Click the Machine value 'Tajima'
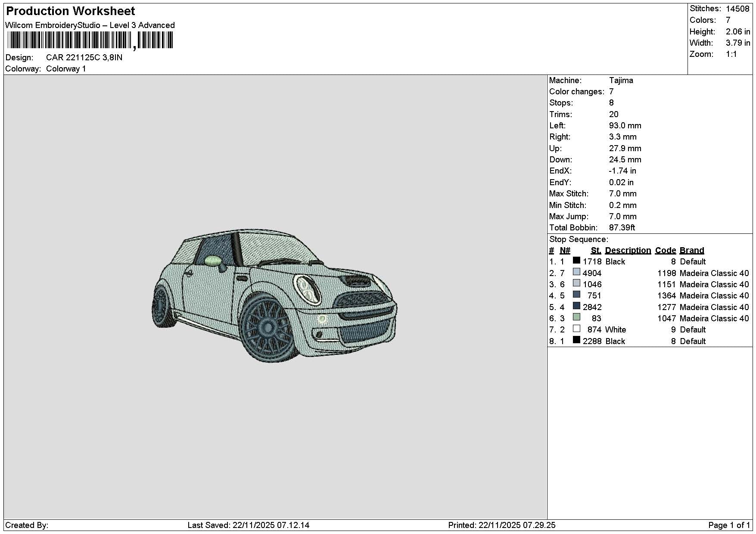The image size is (756, 534). 621,81
